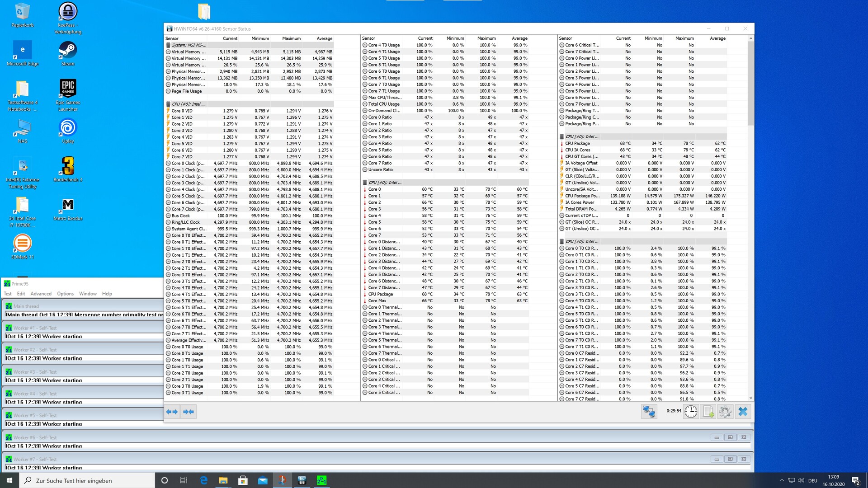
Task: Open Prime95 Options menu
Action: tap(65, 294)
